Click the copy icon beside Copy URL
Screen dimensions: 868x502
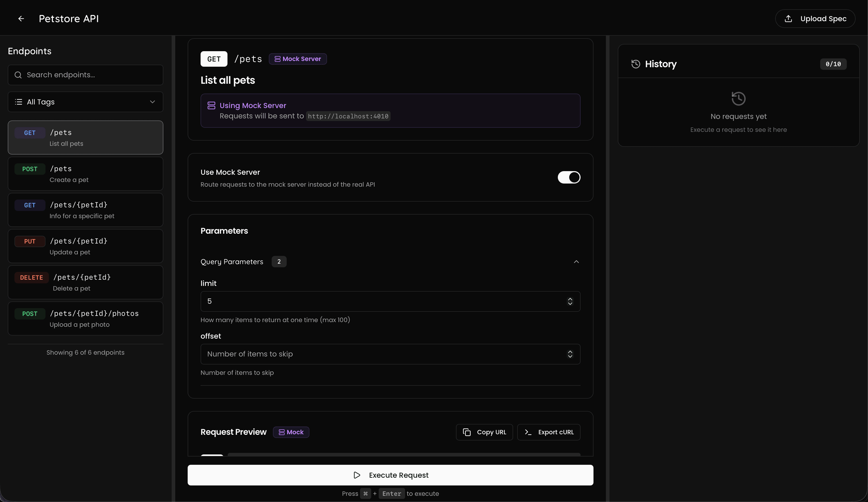(467, 432)
